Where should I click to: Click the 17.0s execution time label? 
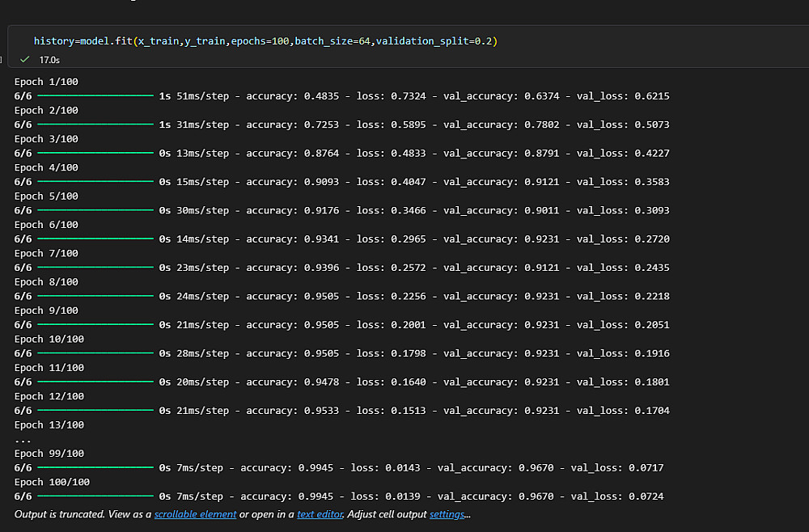coord(49,60)
